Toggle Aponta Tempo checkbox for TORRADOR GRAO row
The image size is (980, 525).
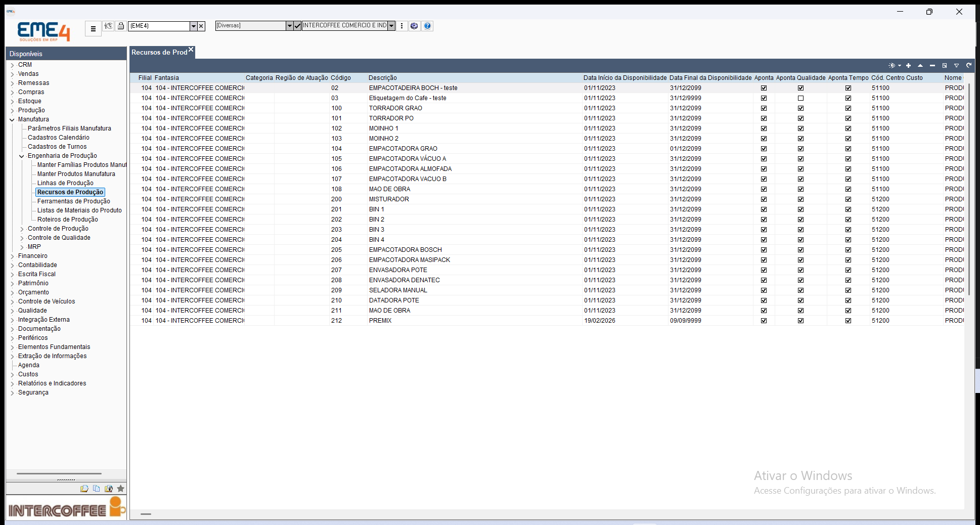848,108
